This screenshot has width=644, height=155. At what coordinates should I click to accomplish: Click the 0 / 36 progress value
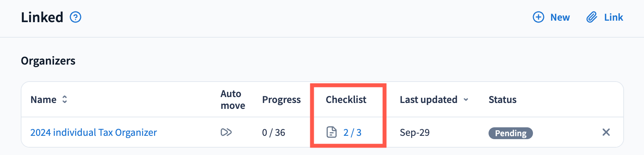pyautogui.click(x=274, y=132)
